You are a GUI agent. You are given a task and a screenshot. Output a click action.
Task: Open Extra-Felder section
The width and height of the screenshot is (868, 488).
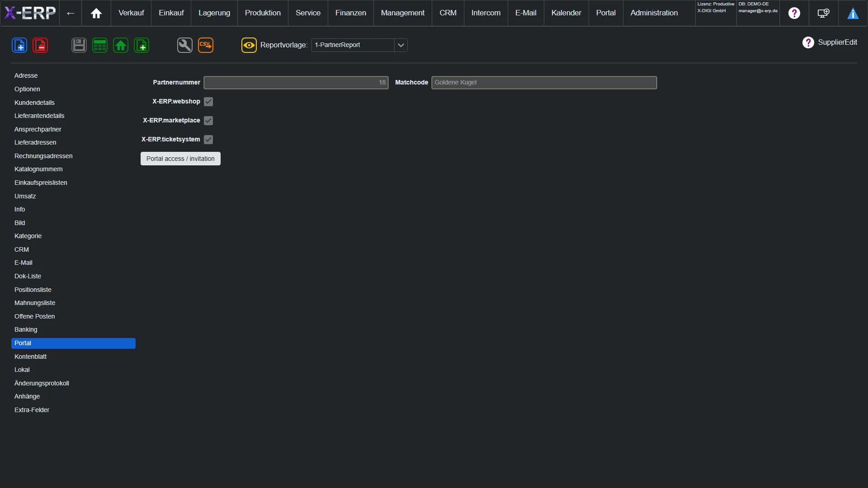pyautogui.click(x=73, y=410)
